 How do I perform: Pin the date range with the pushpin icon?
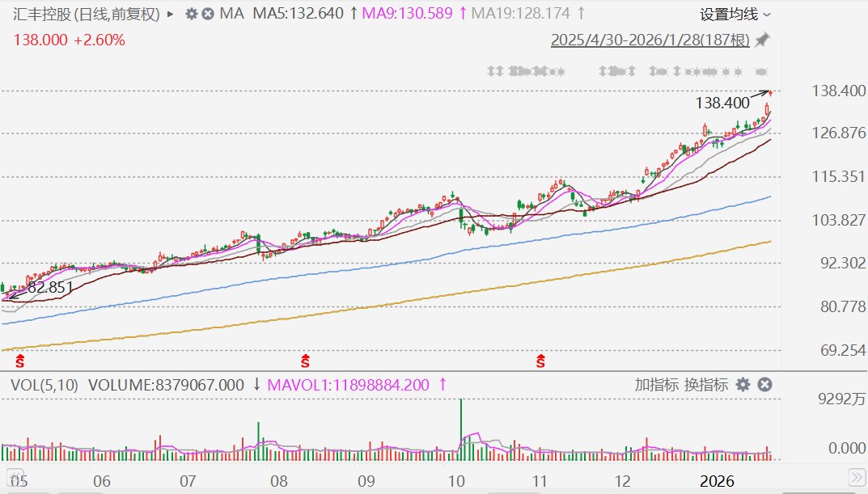coord(762,40)
